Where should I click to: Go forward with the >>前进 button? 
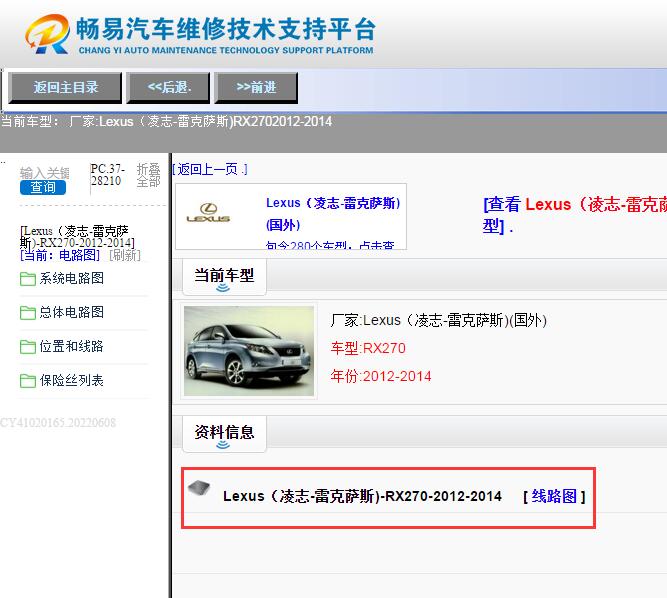coord(256,88)
